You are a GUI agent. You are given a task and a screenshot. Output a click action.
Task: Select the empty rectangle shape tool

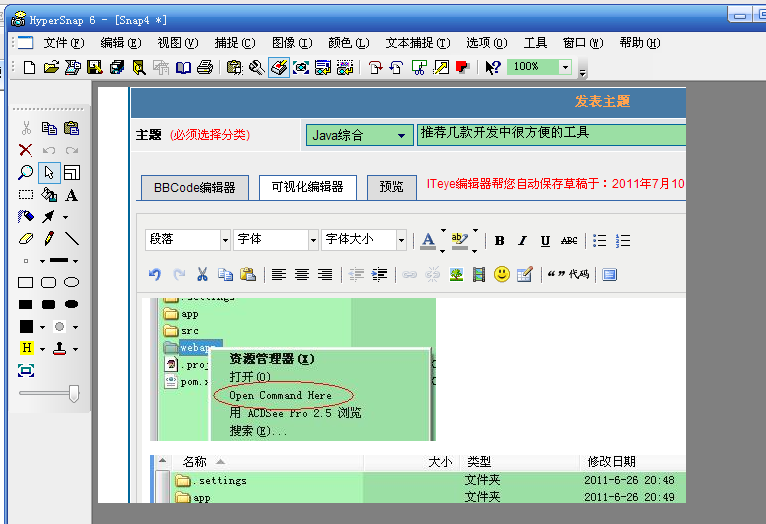click(25, 282)
